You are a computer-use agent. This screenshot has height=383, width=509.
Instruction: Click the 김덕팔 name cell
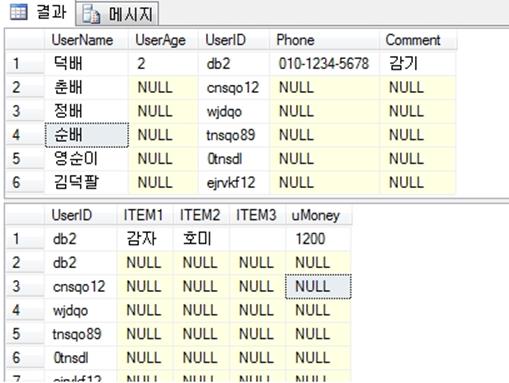(86, 182)
